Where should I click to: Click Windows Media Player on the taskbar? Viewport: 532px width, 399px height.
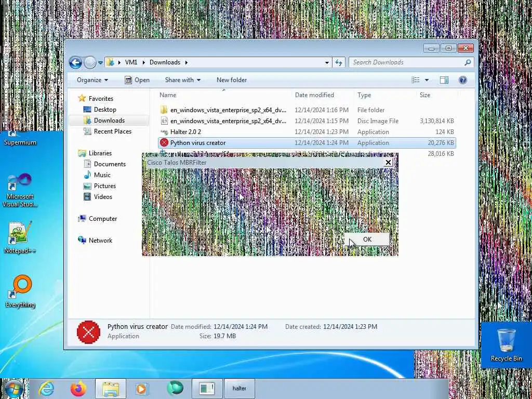[x=141, y=389]
